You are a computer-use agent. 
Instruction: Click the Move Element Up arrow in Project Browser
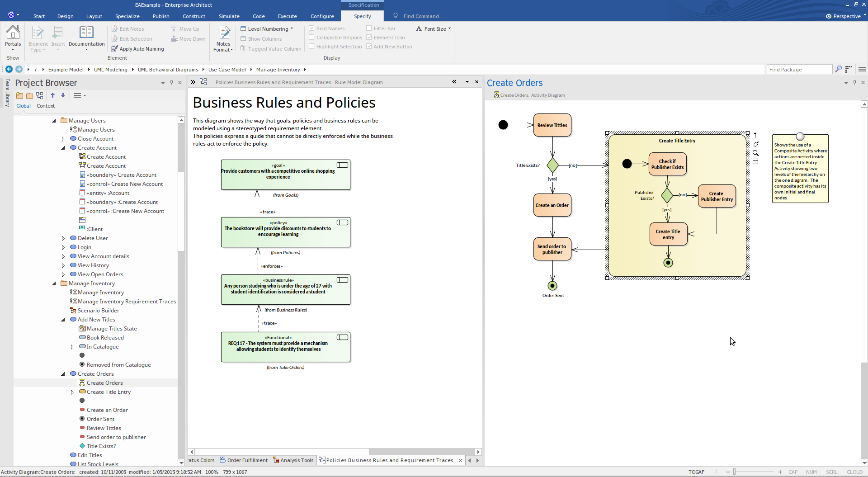52,95
